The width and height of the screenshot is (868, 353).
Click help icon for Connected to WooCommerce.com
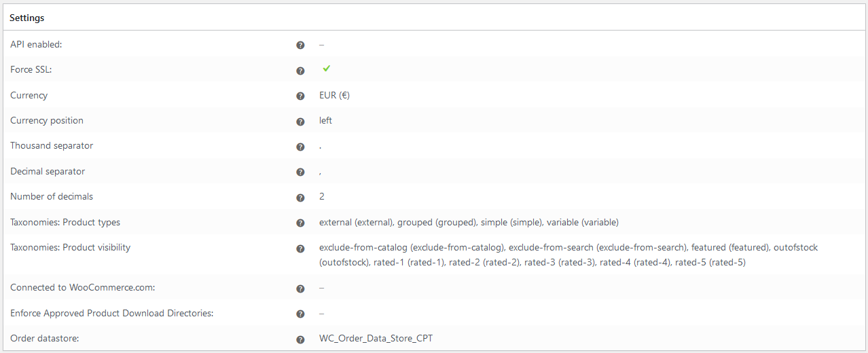click(x=300, y=289)
